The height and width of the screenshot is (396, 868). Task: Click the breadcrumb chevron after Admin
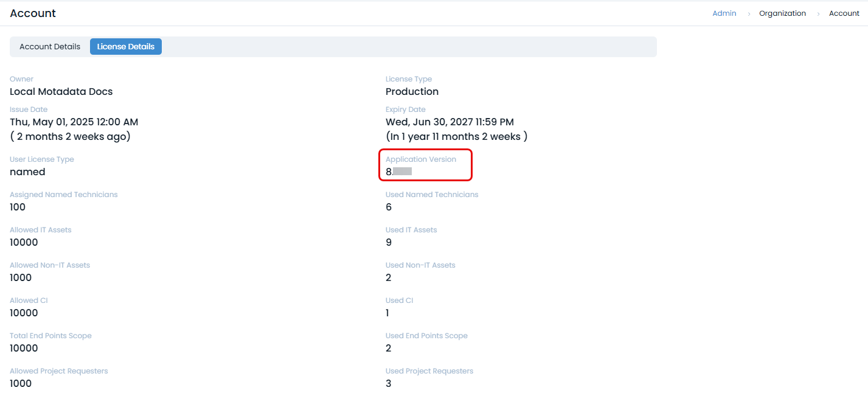tap(748, 14)
